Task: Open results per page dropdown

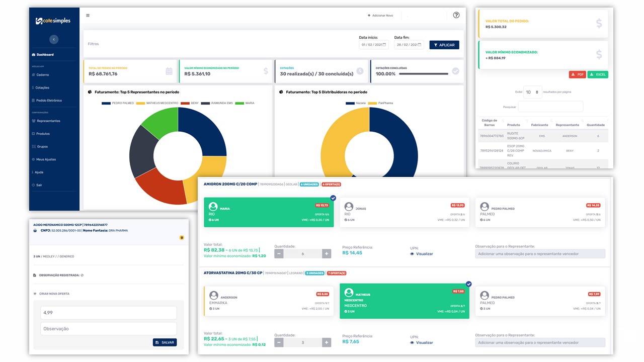Action: coord(532,92)
